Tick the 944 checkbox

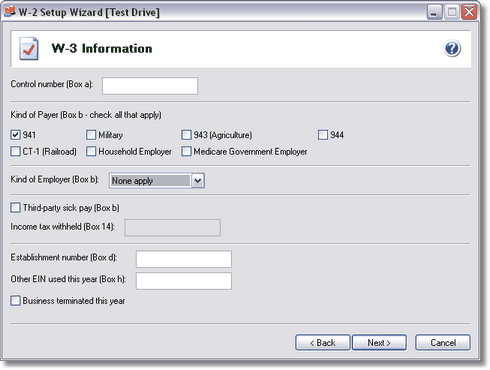323,135
